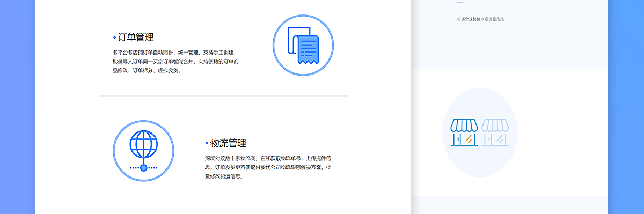This screenshot has width=644, height=214.
Task: Click the globe logistics network icon
Action: coord(143,151)
